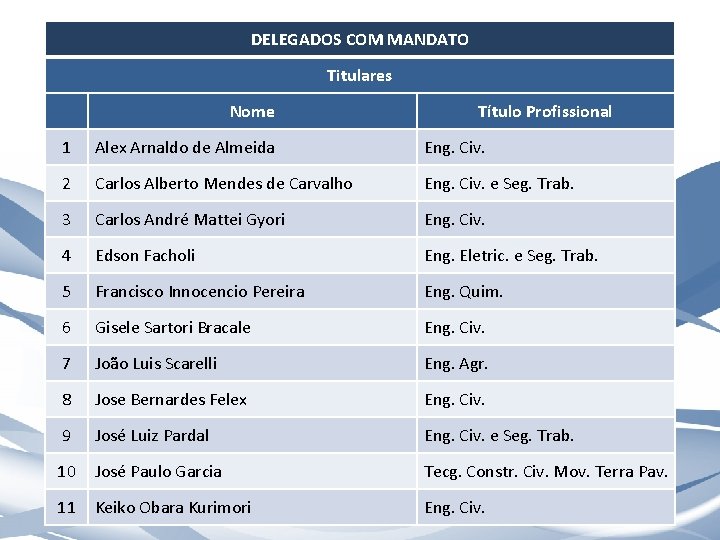This screenshot has width=720, height=540.
Task: Click the Edson Facholi name cell
Action: tap(252, 255)
